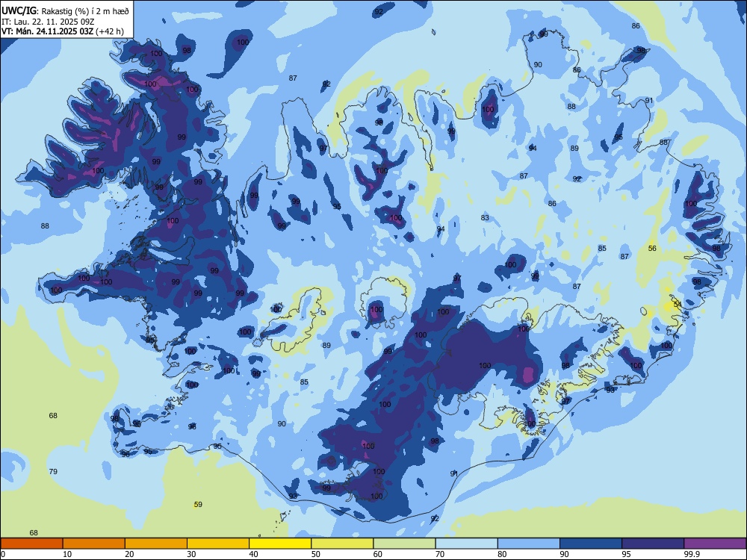Click the 'VT: Mán. 24.11.2025 03Z (+42 h)' line
The image size is (747, 560).
click(63, 31)
